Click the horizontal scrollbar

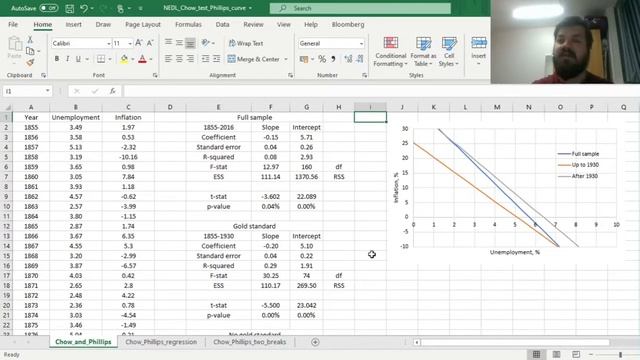pos(514,342)
